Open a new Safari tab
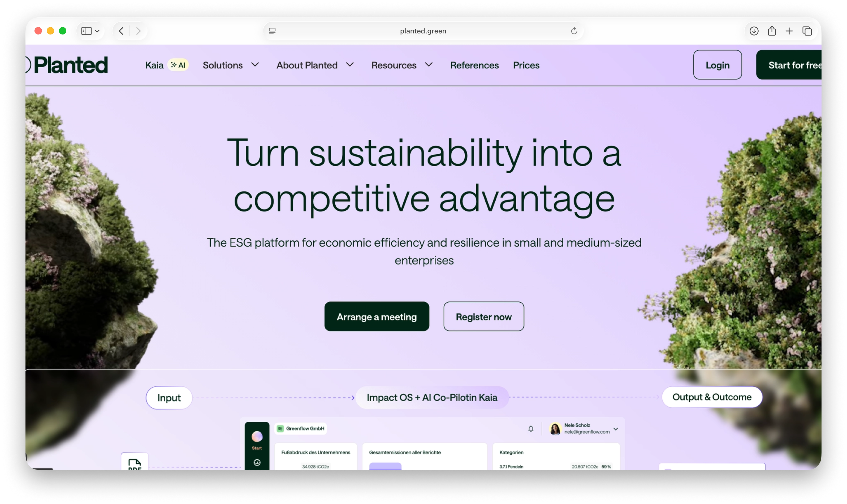Image resolution: width=847 pixels, height=504 pixels. click(x=789, y=31)
